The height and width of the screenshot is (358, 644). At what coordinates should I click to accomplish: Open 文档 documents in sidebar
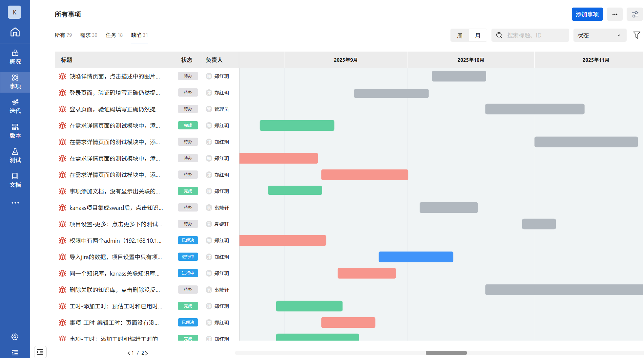(15, 180)
